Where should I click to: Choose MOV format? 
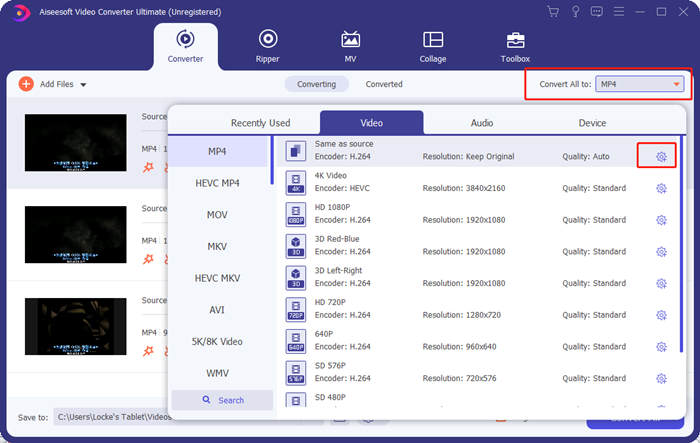(x=217, y=215)
